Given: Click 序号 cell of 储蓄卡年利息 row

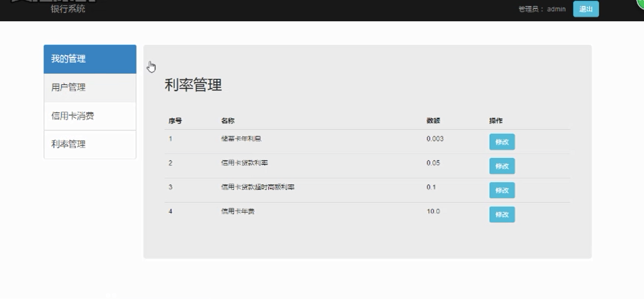Looking at the screenshot, I should pos(170,139).
